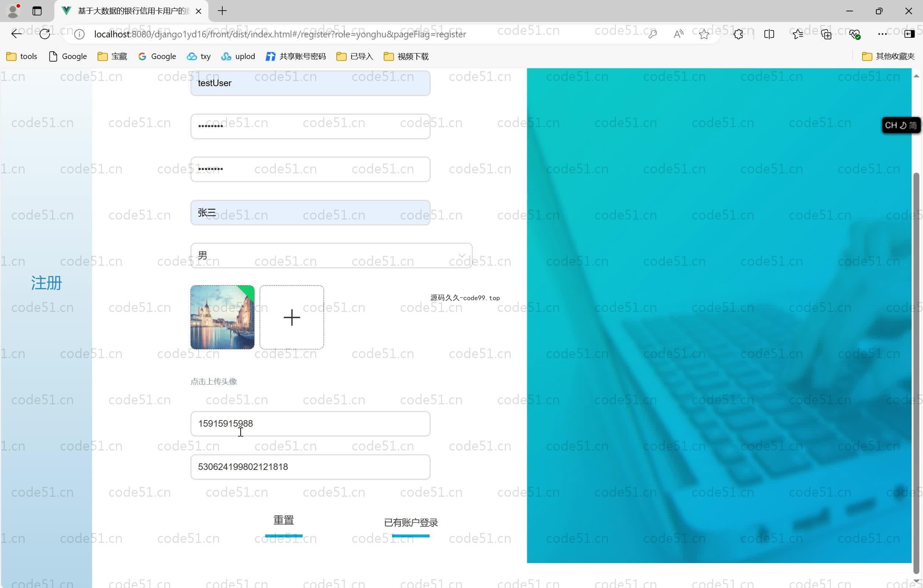
Task: Open the tools bookmark folder
Action: 22,56
